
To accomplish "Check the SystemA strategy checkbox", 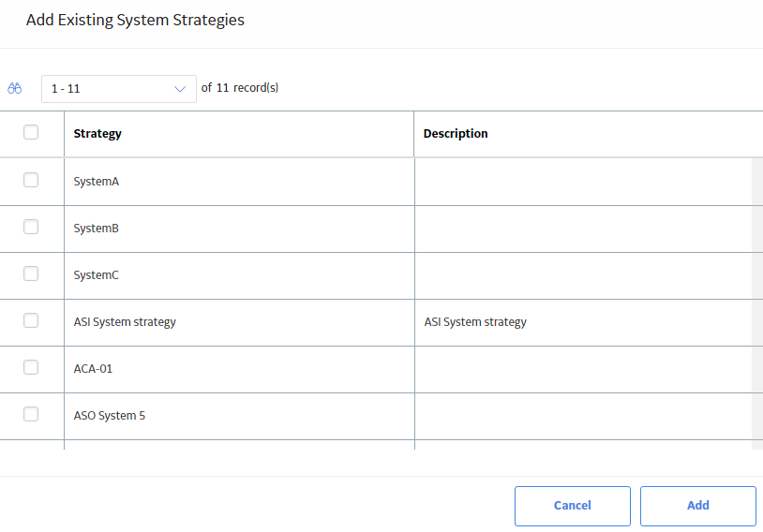I will (31, 180).
